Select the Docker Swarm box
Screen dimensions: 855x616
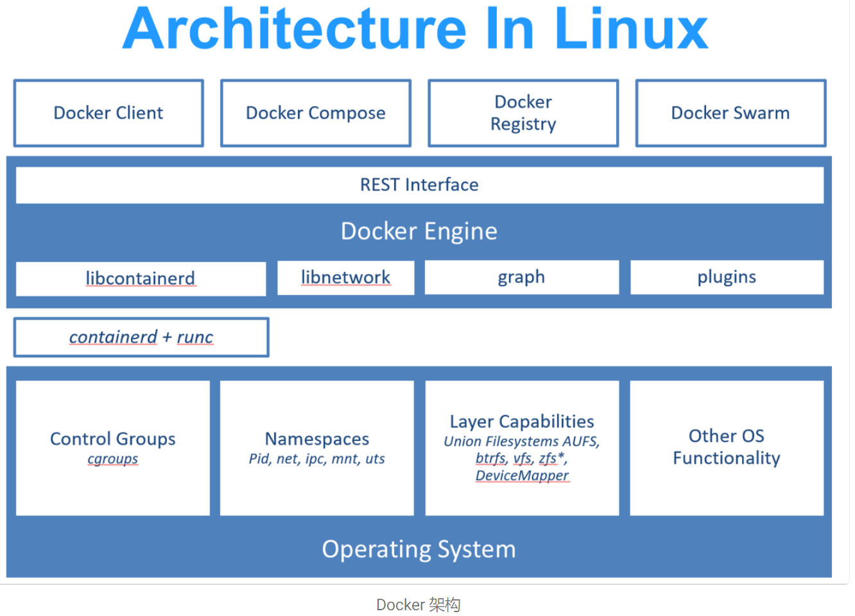[730, 113]
